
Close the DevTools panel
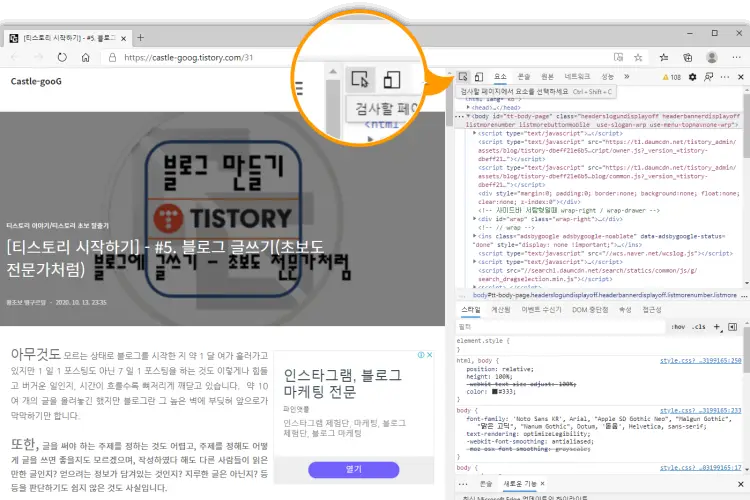[x=740, y=77]
